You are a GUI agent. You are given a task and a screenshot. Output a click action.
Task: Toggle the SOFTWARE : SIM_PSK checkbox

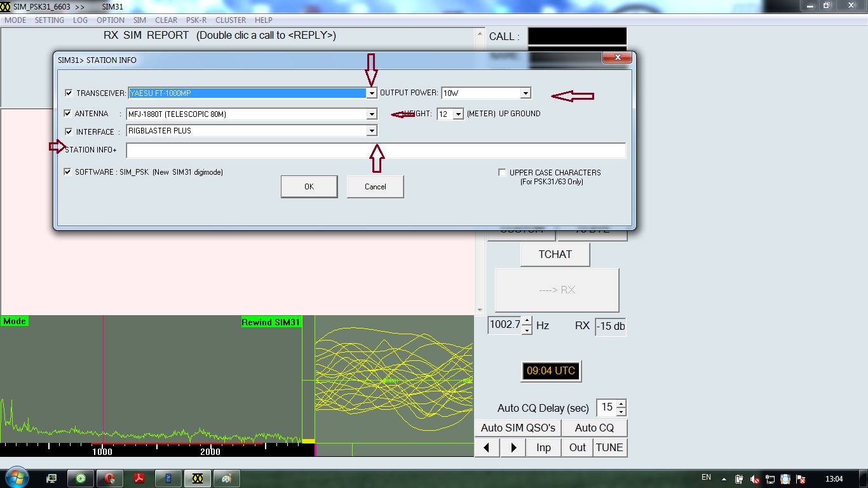click(68, 172)
